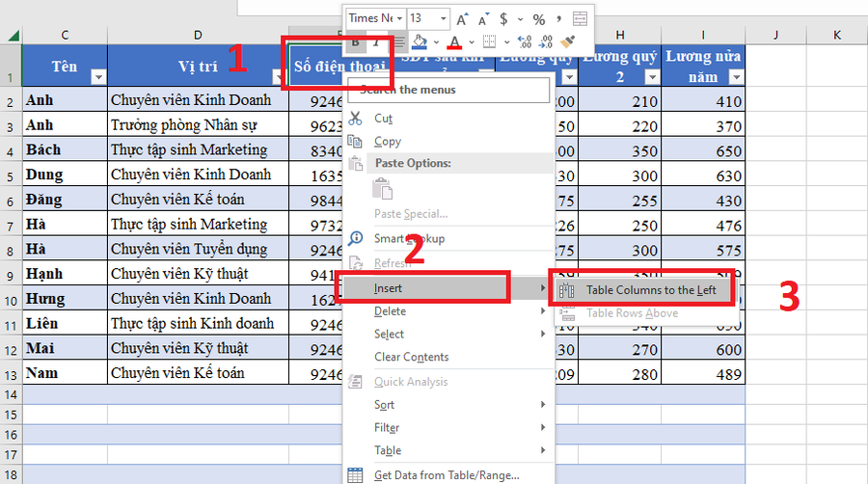868x484 pixels.
Task: Increase font size in mini toolbar
Action: pyautogui.click(x=462, y=20)
